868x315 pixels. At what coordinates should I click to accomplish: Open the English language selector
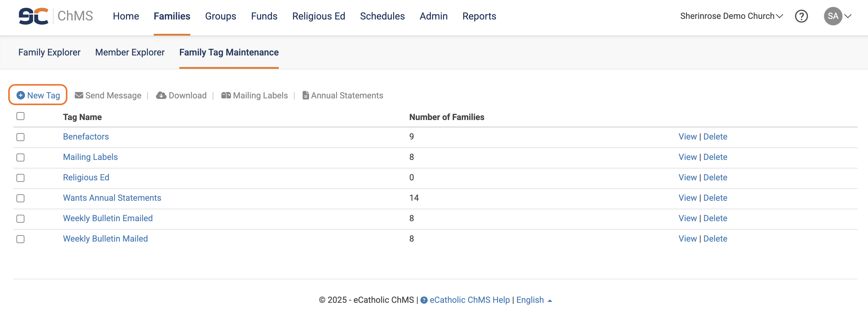[534, 300]
